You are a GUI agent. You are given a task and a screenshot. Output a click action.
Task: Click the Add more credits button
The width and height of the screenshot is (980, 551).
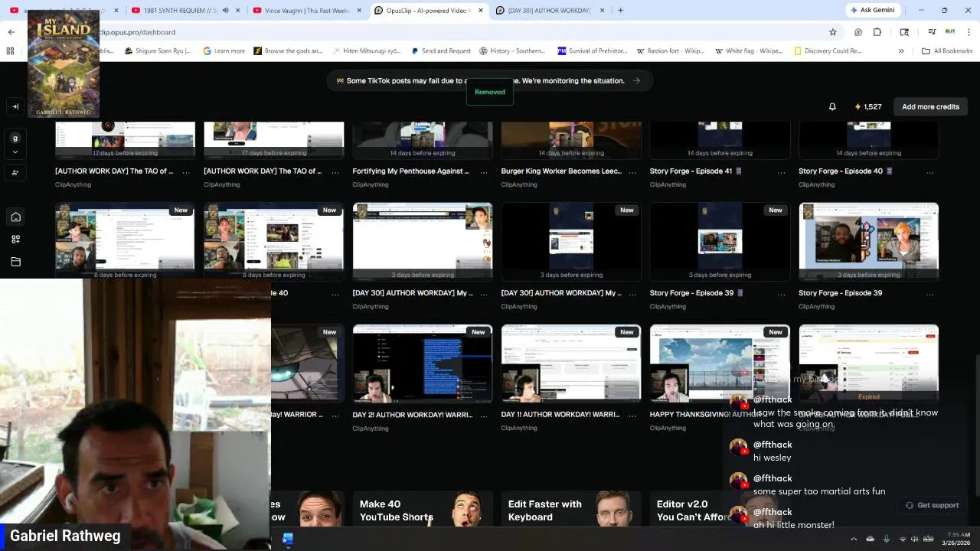click(x=930, y=106)
